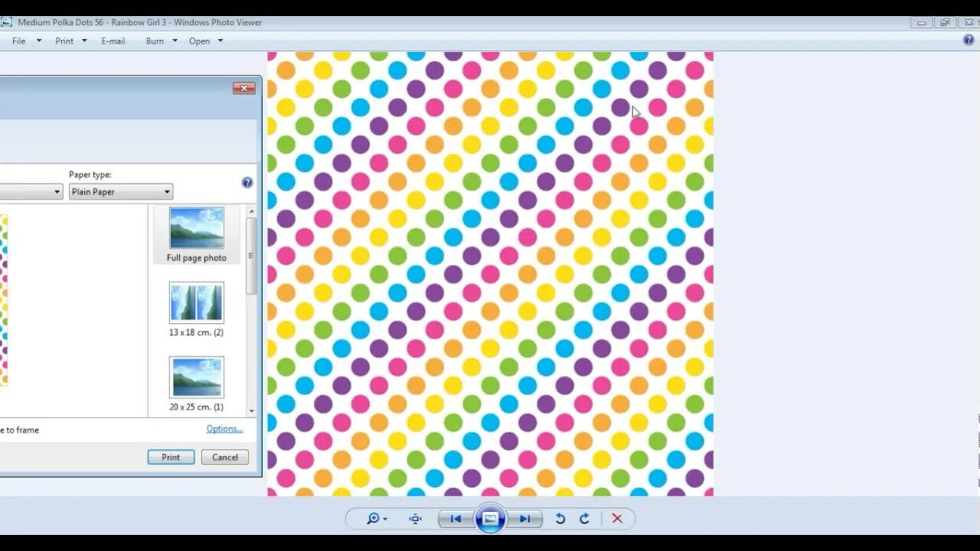The height and width of the screenshot is (551, 980).
Task: Restore down the Photo Viewer window
Action: point(946,23)
